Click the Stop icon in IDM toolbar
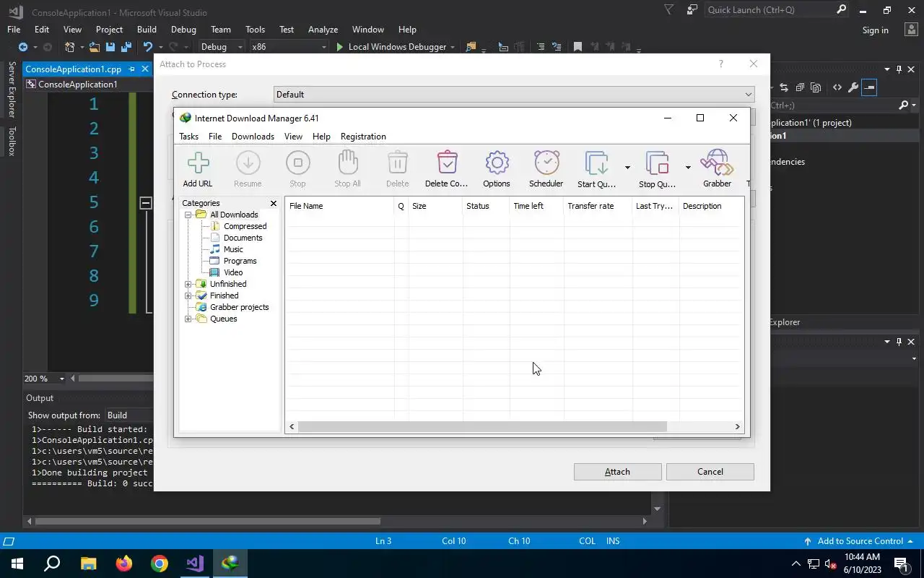The height and width of the screenshot is (578, 924). (297, 163)
